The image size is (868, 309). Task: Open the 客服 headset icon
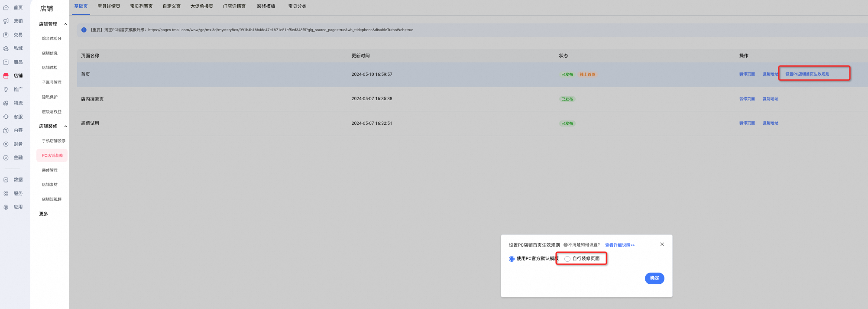click(6, 117)
